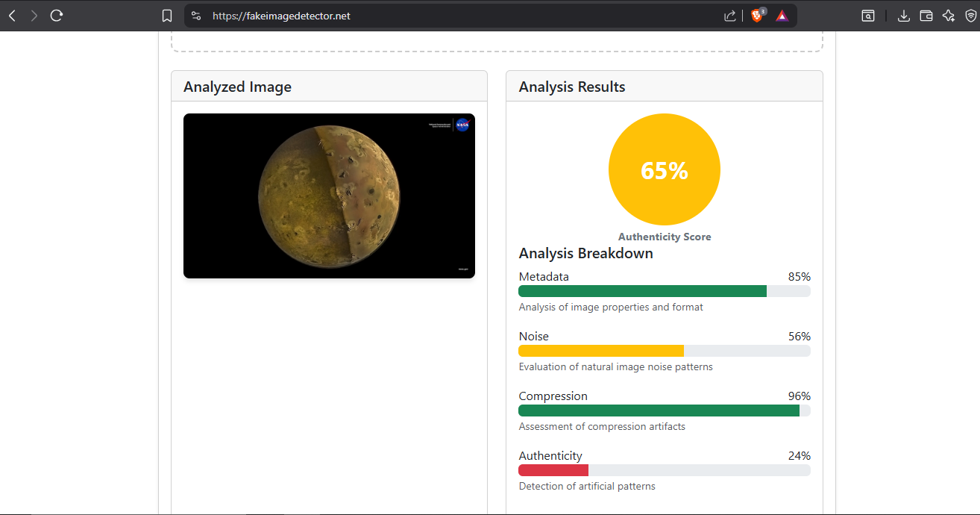Bookmark this page with the bookmark icon

167,16
